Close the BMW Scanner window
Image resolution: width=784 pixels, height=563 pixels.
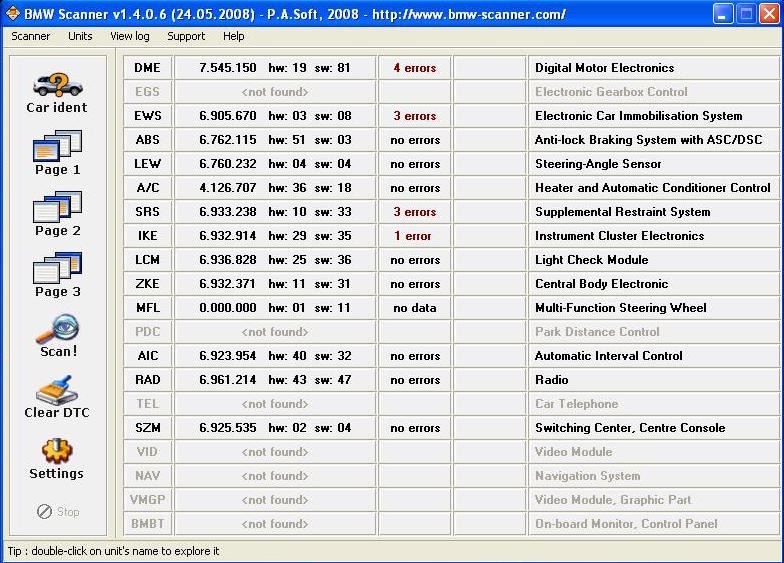click(x=770, y=14)
